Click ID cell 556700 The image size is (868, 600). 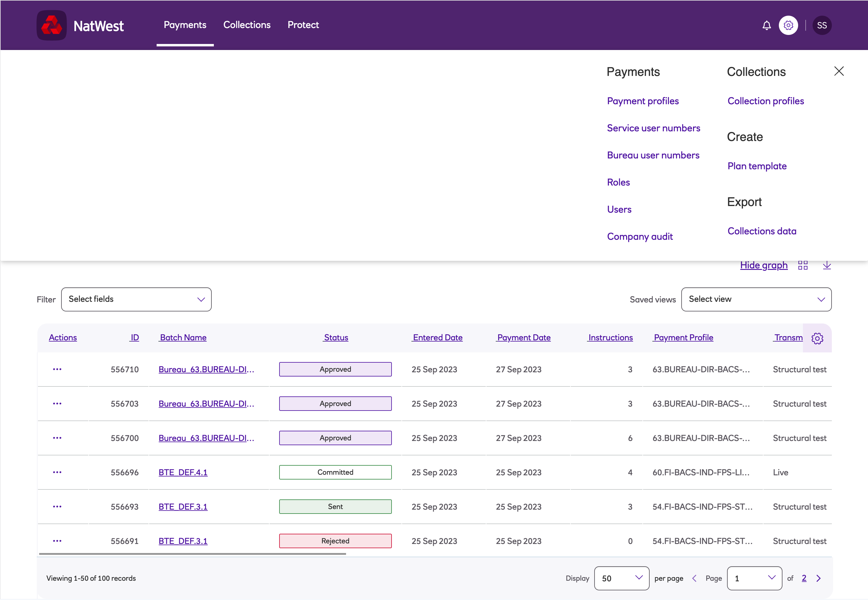[124, 438]
